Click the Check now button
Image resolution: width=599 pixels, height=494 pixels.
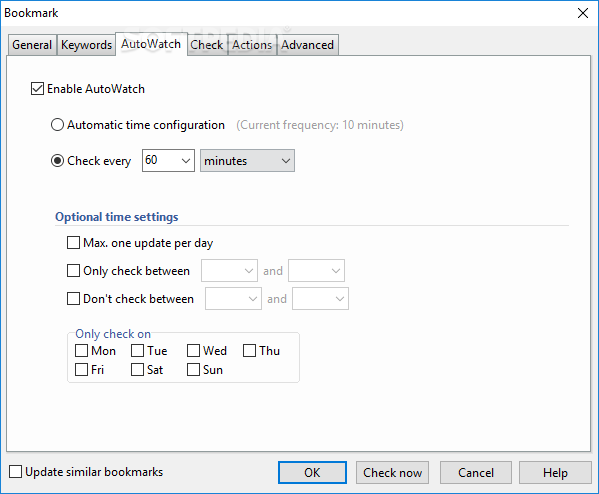tap(392, 473)
